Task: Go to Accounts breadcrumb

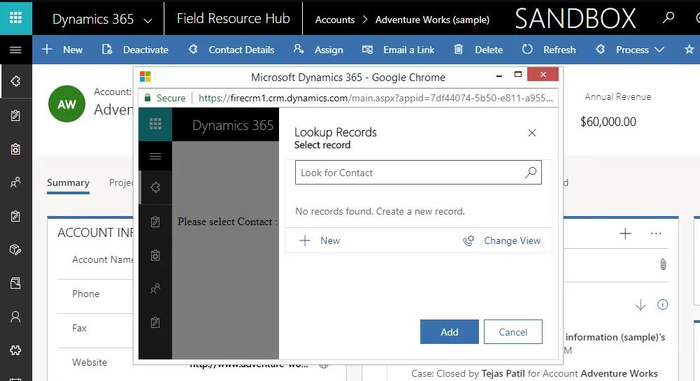Action: (335, 20)
